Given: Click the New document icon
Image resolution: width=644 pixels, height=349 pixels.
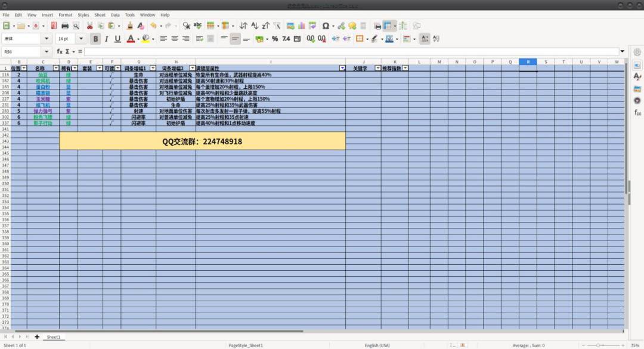Looking at the screenshot, I should pyautogui.click(x=6, y=26).
